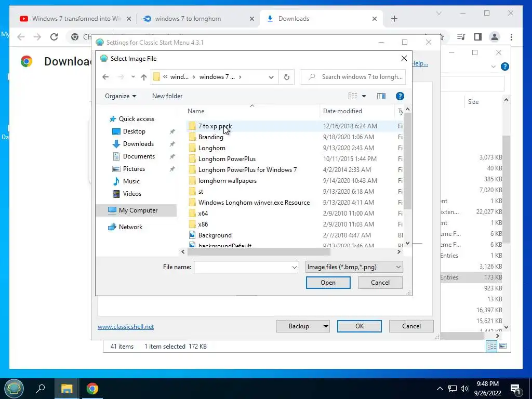Click the File name input field

pyautogui.click(x=242, y=267)
